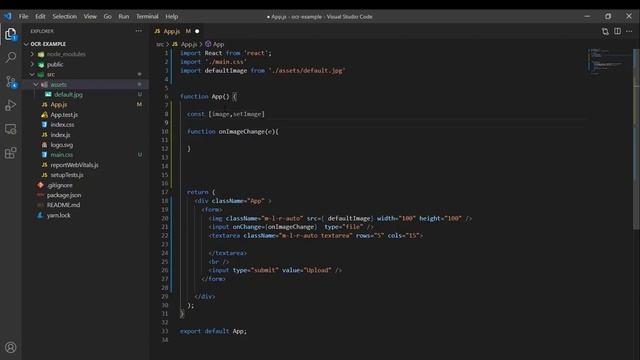Collapse the assets folder
The height and width of the screenshot is (360, 640).
click(x=36, y=84)
